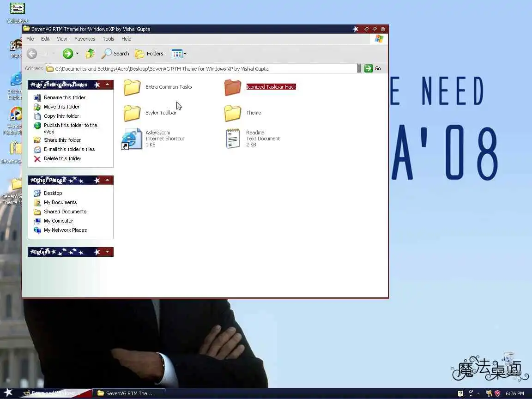The image size is (532, 399).
Task: Open the View menu
Action: (62, 39)
